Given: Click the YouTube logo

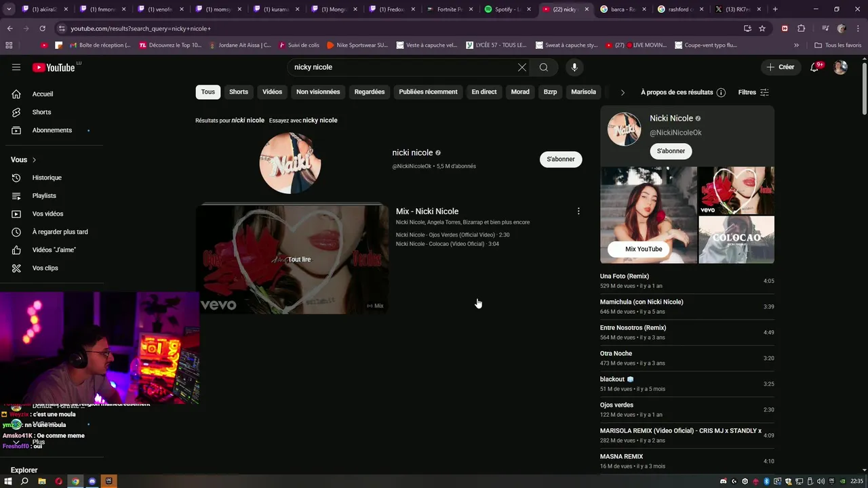Looking at the screenshot, I should click(x=54, y=67).
